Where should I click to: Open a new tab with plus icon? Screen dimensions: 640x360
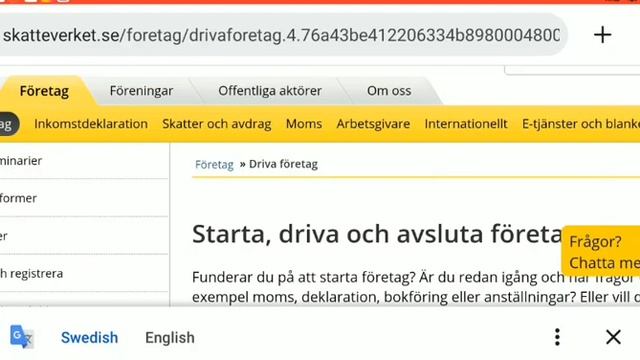(x=602, y=35)
